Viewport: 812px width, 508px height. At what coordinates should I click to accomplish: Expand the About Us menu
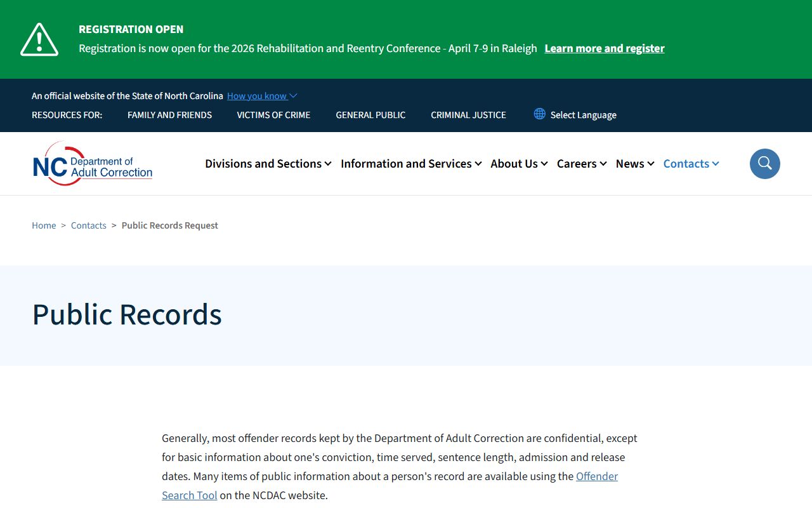click(518, 164)
